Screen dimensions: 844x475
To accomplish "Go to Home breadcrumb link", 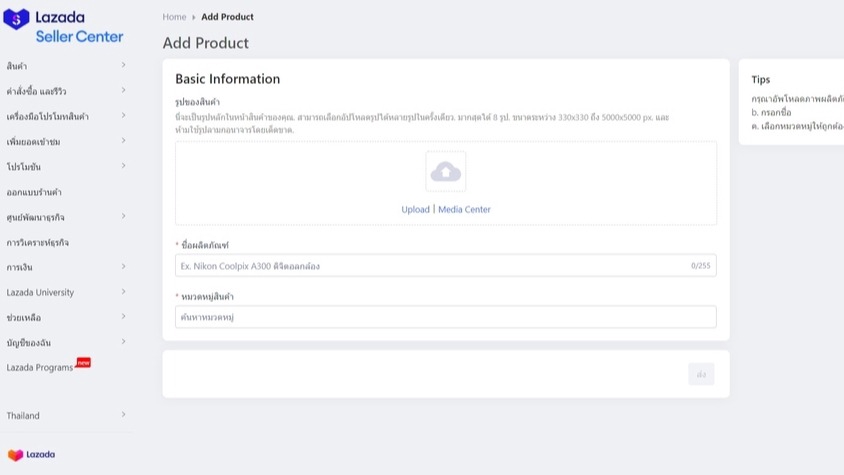I will [x=174, y=17].
